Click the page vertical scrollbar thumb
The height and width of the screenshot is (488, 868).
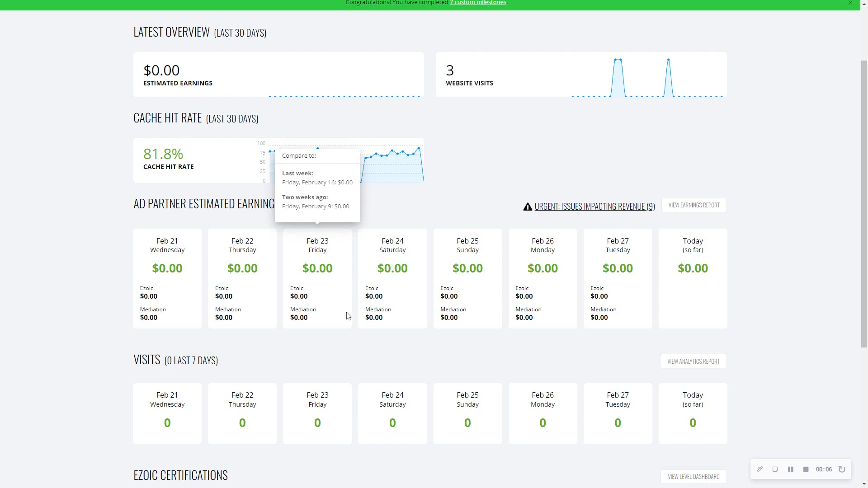pos(864,203)
